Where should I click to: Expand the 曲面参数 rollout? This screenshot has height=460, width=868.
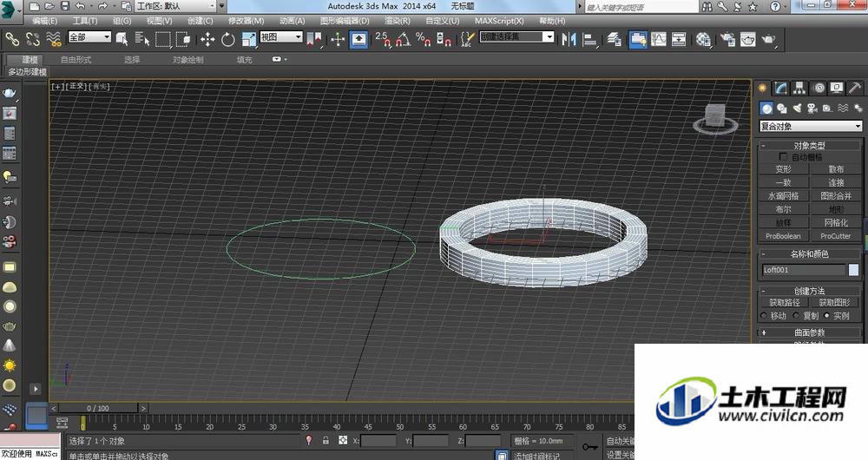[x=809, y=332]
